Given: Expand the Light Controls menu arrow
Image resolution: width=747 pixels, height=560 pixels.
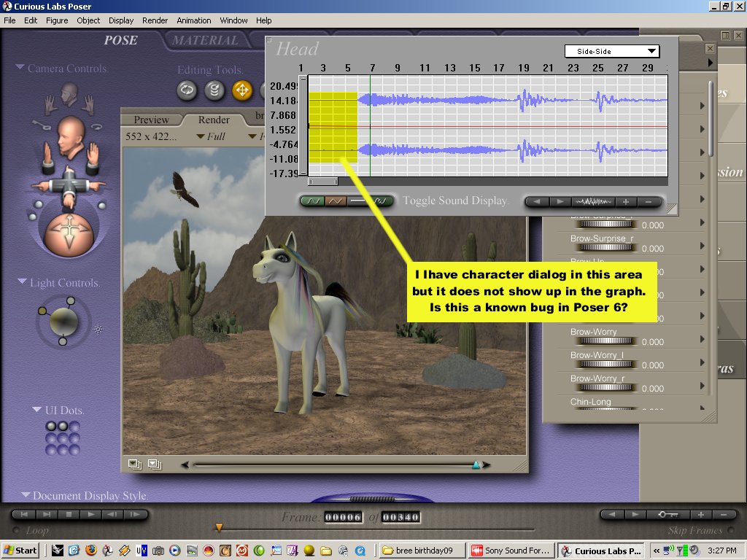Looking at the screenshot, I should click(x=22, y=282).
